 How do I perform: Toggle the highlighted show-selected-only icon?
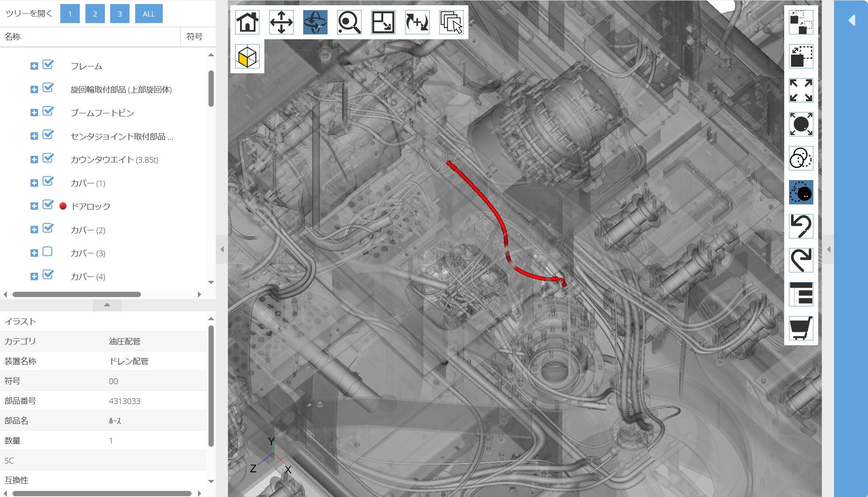coord(801,192)
